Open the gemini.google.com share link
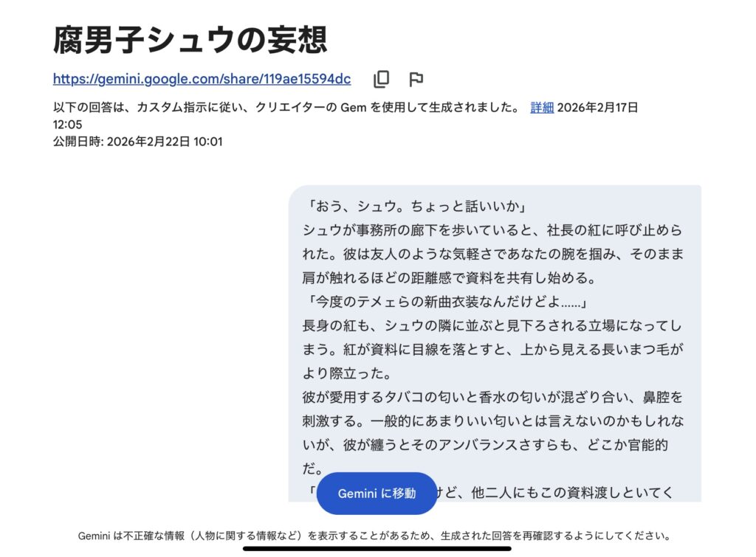Viewport: 756px width, 557px height. (202, 79)
